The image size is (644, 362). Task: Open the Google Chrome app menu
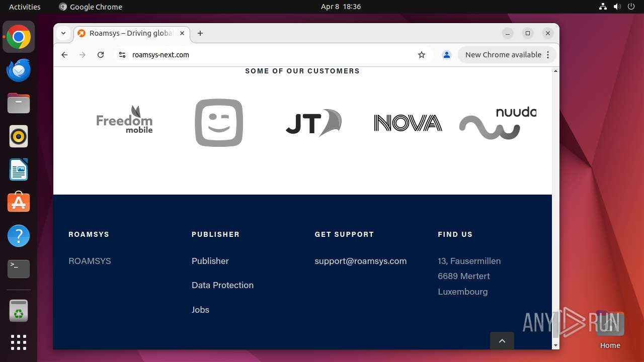91,7
